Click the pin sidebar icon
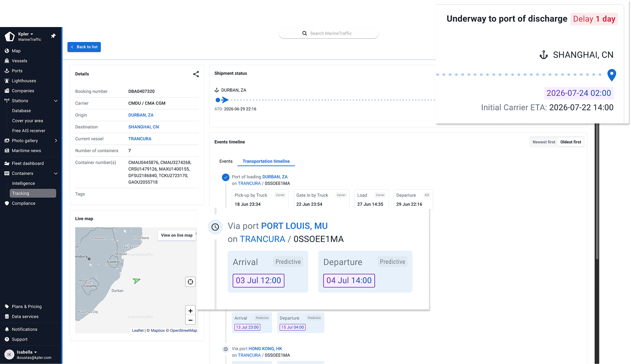Image resolution: width=631 pixels, height=364 pixels. [x=53, y=36]
